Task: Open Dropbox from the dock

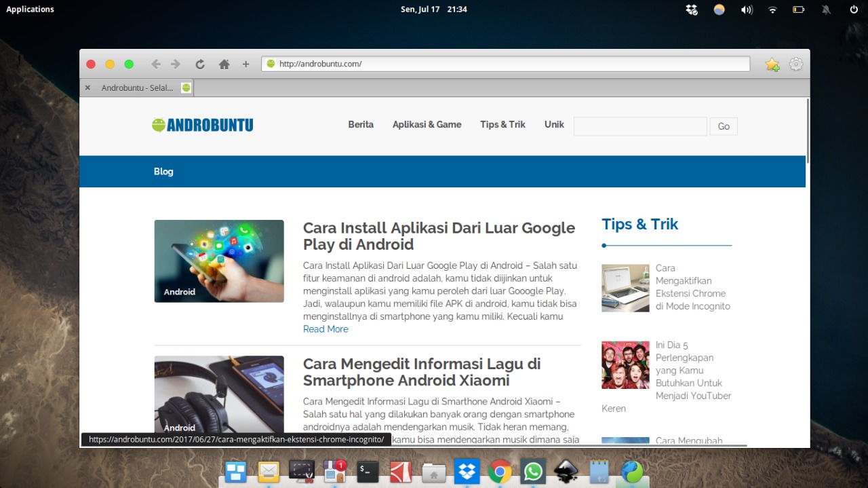Action: tap(467, 470)
